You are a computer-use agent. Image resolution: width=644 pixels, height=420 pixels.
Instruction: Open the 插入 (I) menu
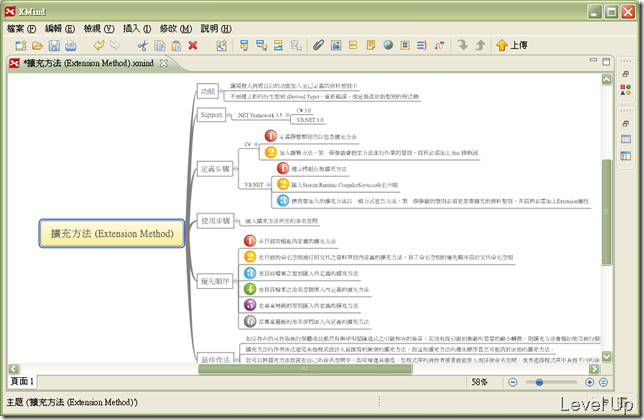click(137, 28)
